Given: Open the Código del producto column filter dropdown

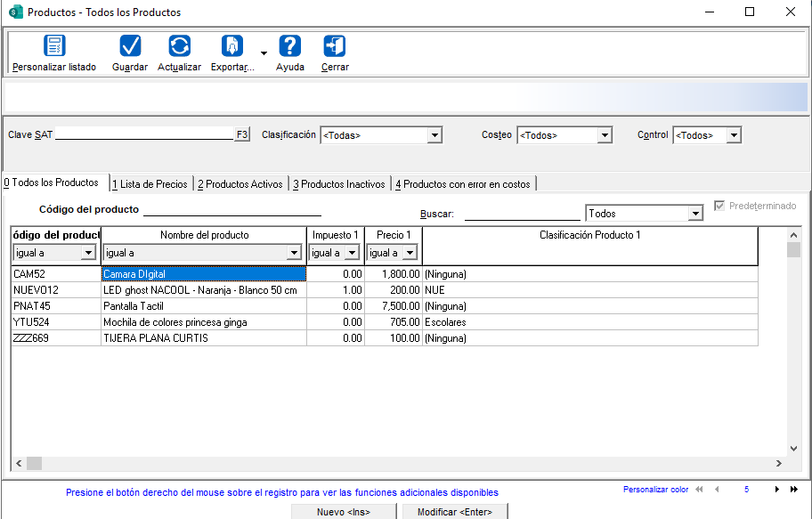Looking at the screenshot, I should [88, 253].
